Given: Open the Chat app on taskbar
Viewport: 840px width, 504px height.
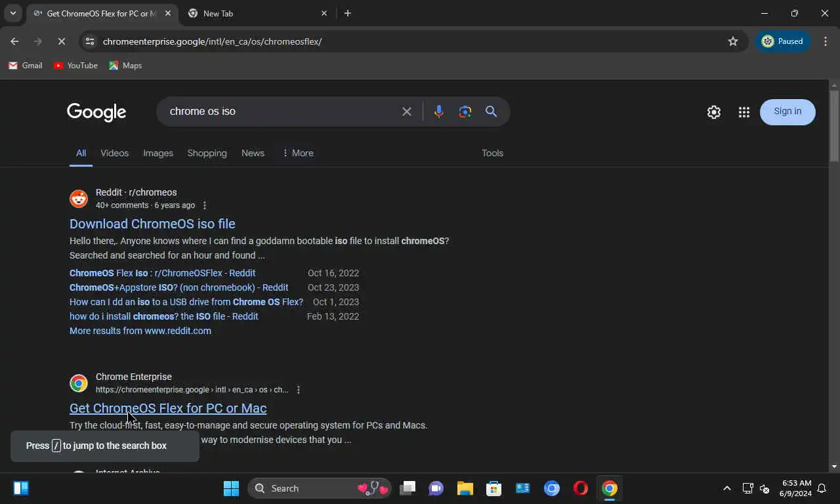Looking at the screenshot, I should (436, 488).
